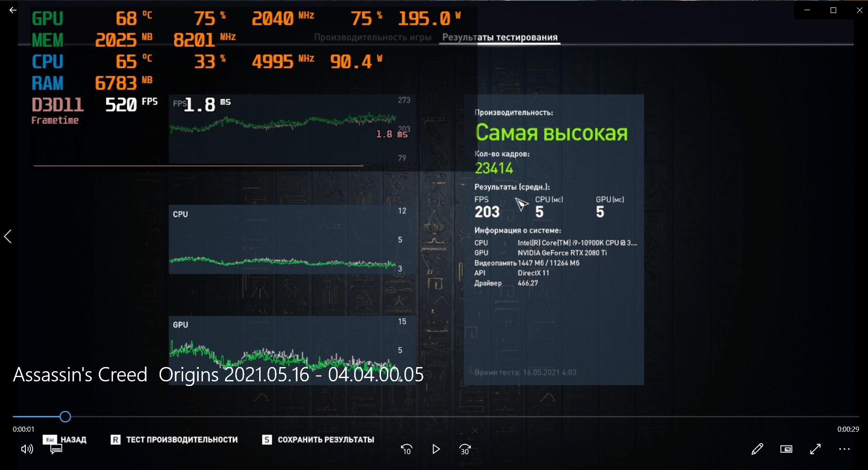This screenshot has height=470, width=868.
Task: Maximize the video player window
Action: (x=833, y=10)
